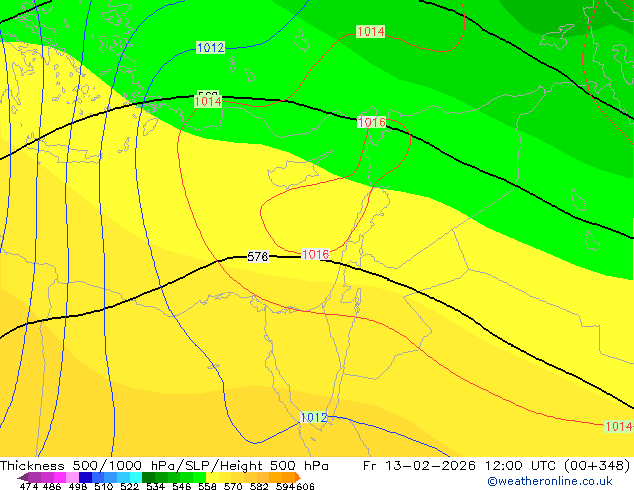
Task: Click the purple left arrow end of the legend
Action: [x=23, y=477]
